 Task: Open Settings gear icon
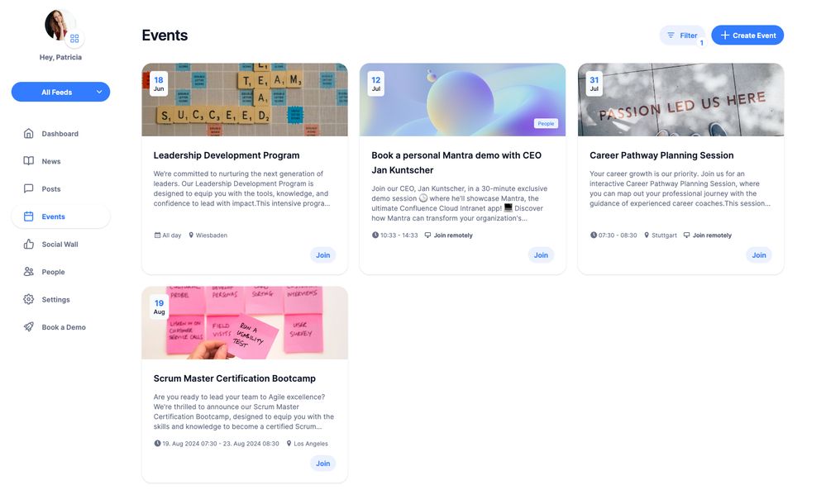coord(28,299)
